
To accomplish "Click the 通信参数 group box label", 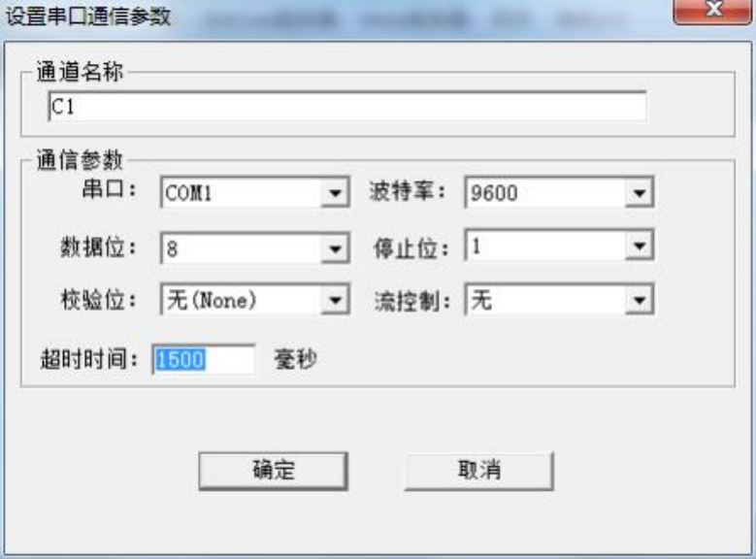I will 80,160.
